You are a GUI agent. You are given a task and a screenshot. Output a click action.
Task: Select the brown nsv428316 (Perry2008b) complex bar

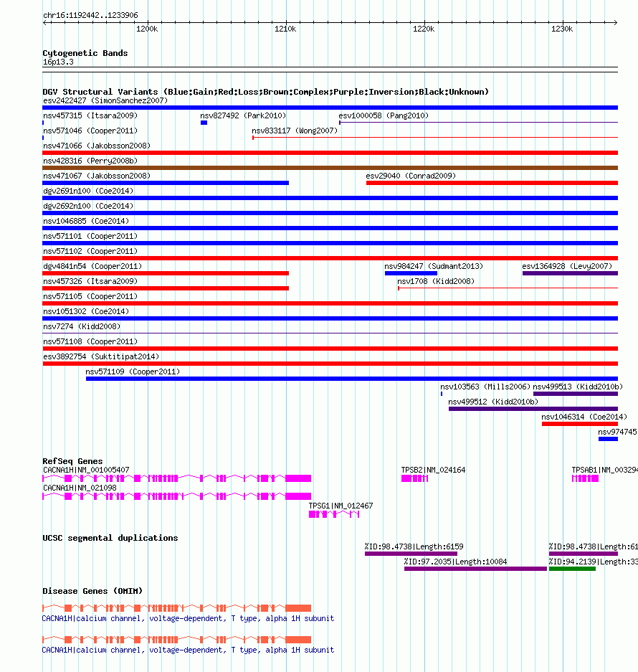pos(330,168)
